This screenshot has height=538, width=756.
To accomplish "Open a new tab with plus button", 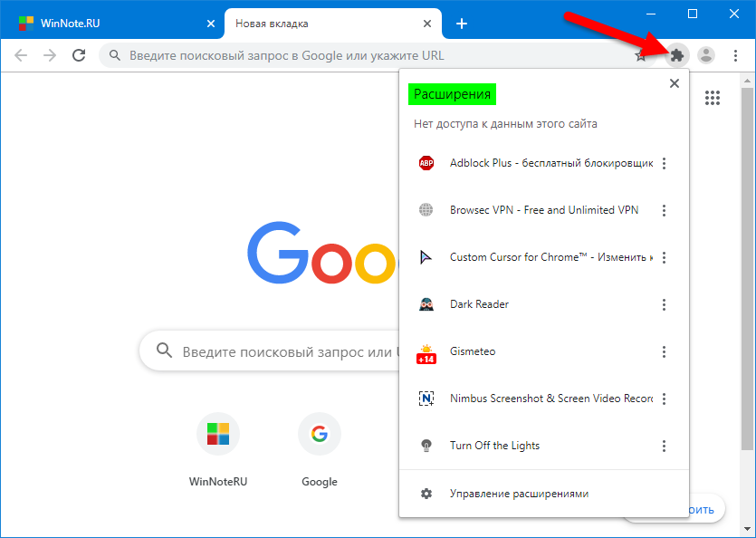I will (x=462, y=24).
